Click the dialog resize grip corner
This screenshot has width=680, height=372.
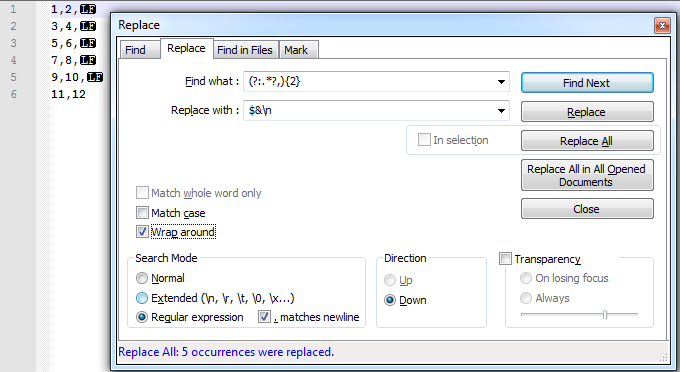(x=664, y=357)
